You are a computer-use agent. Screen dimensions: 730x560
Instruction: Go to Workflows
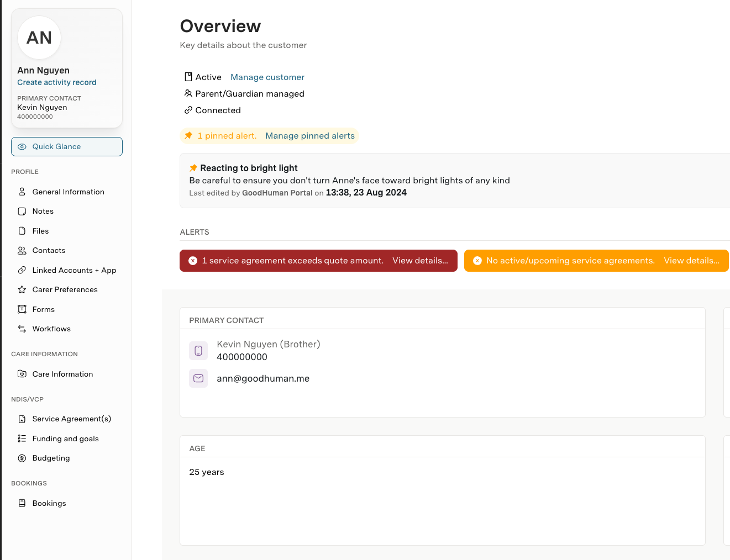tap(67, 329)
